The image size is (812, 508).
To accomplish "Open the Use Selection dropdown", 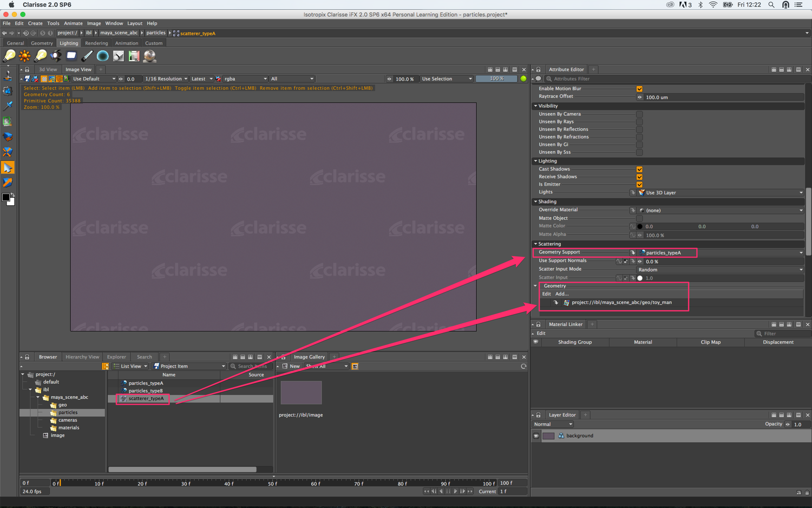I will 447,79.
